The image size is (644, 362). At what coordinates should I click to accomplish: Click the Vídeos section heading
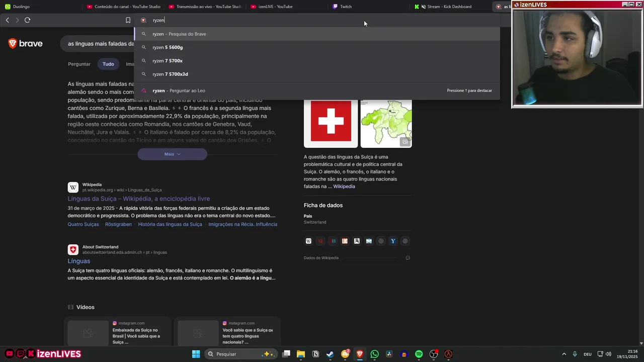[86, 307]
